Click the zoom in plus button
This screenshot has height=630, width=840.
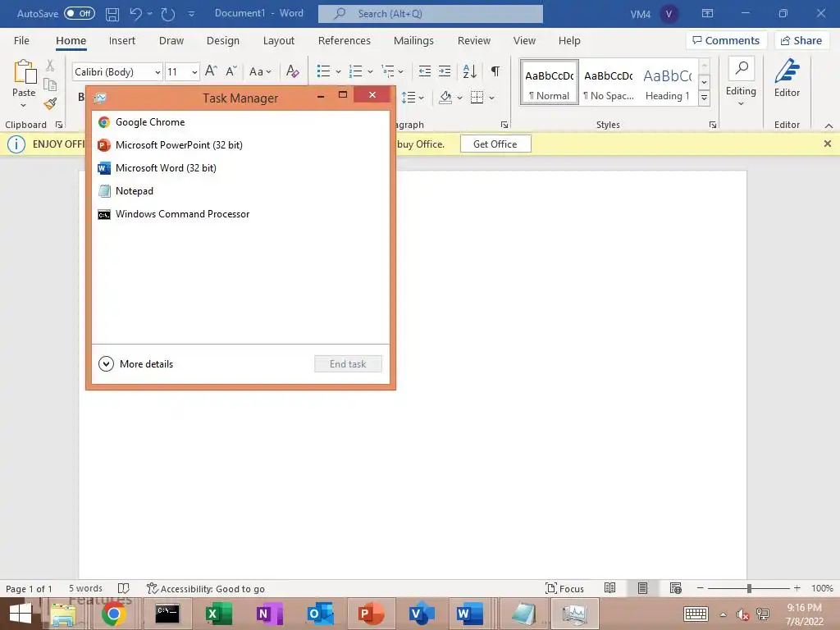[797, 588]
